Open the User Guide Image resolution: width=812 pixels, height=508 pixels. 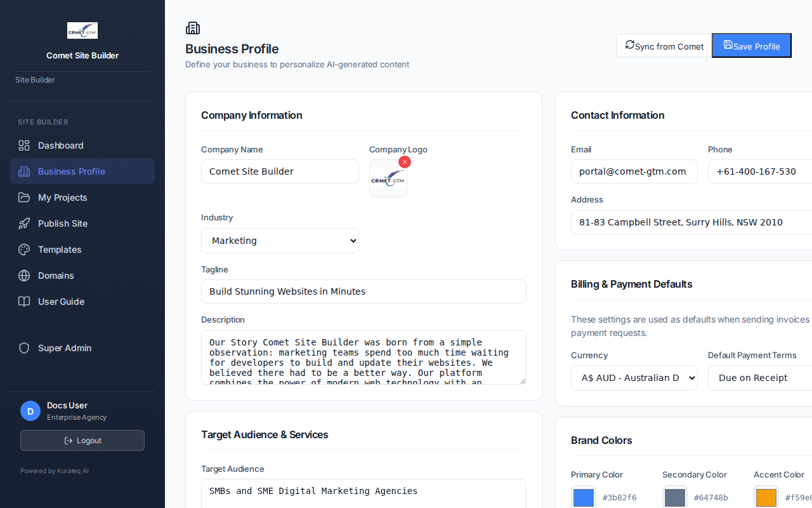point(62,302)
